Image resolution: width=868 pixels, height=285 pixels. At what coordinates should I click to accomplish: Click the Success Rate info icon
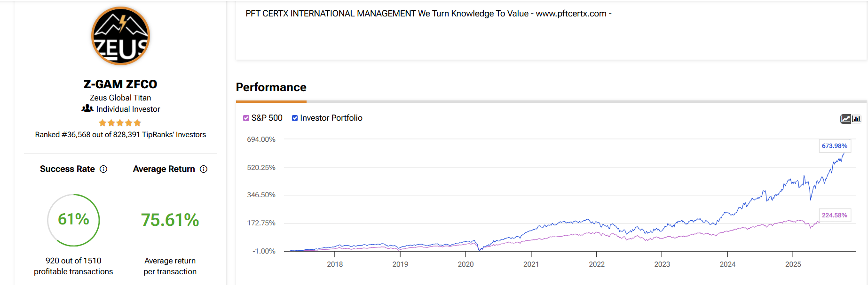click(103, 169)
